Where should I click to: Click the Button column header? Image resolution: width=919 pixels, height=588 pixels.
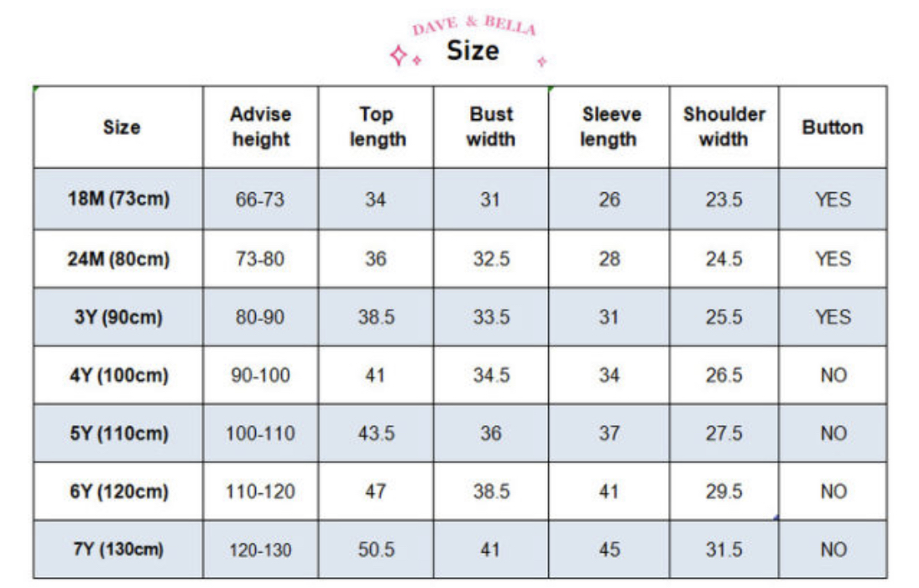(x=833, y=127)
